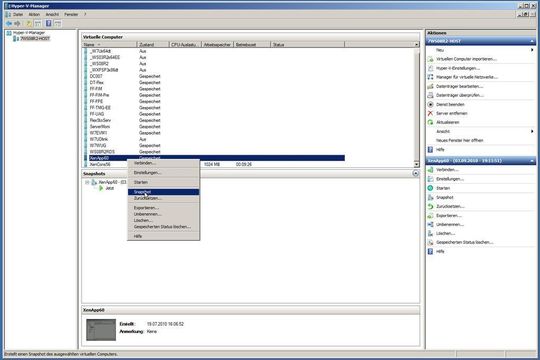Click Löschen icon in the Aktionen pane
Screen dimensions: 540x360
pyautogui.click(x=430, y=234)
